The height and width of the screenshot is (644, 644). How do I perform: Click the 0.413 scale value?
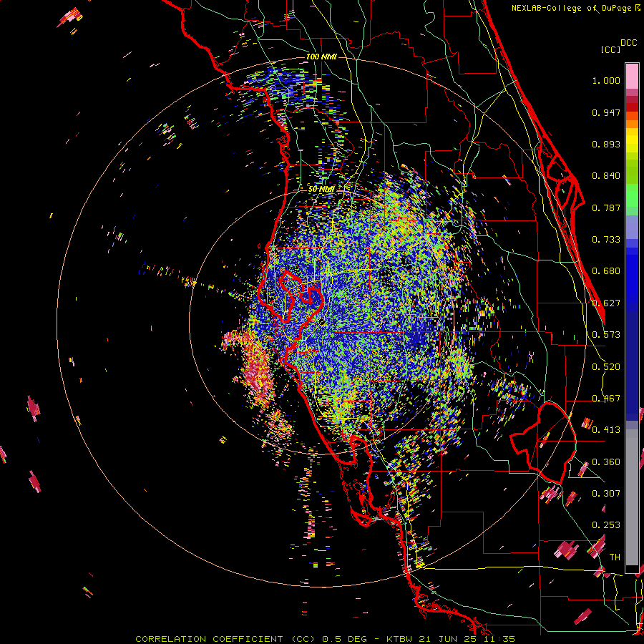(x=606, y=430)
